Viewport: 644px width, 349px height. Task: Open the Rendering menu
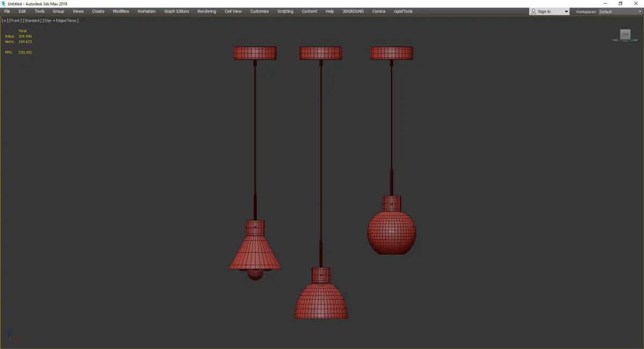[207, 11]
